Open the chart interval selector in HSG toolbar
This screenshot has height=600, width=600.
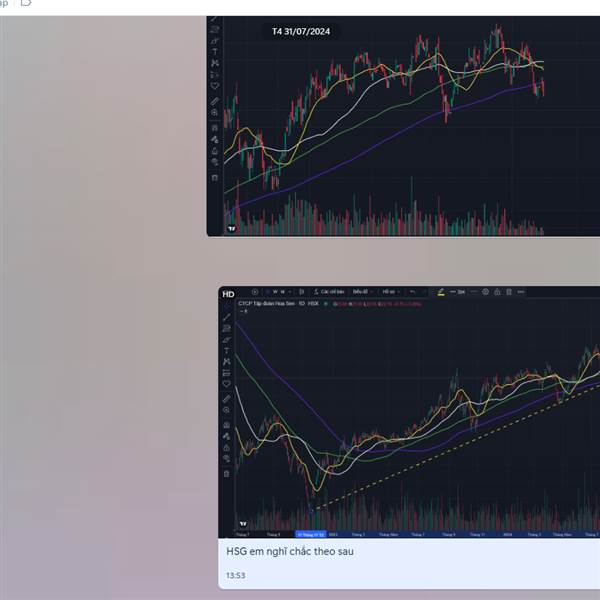pos(280,292)
